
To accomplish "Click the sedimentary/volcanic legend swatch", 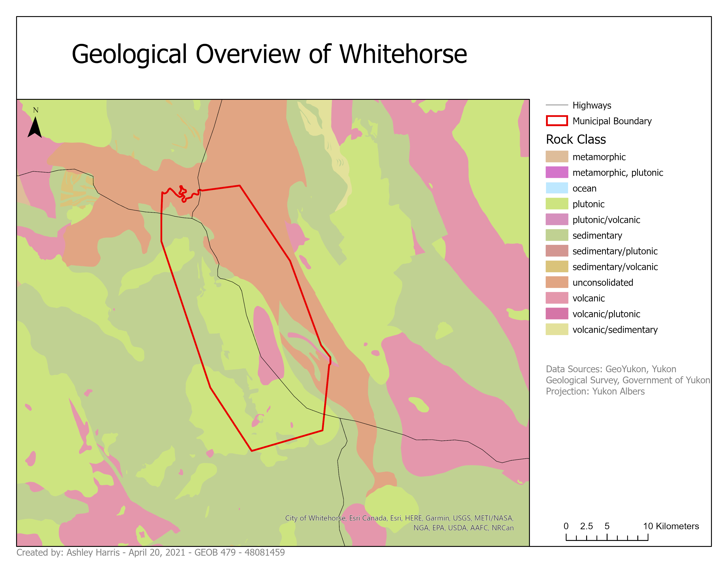I will 556,266.
